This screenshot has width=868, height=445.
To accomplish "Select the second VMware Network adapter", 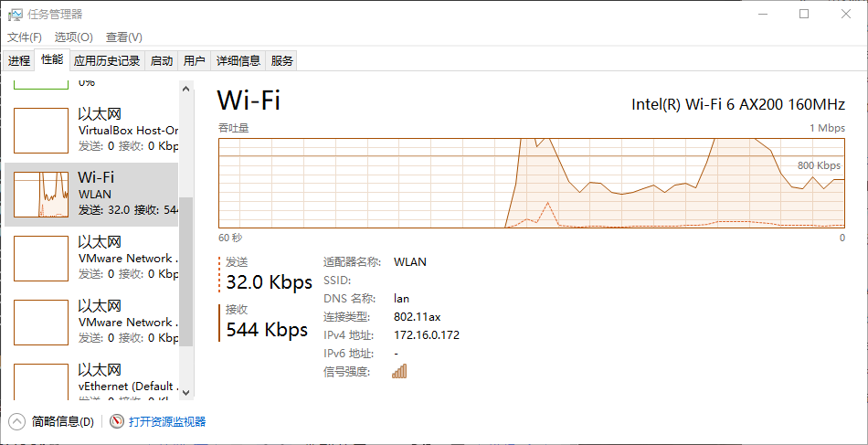I will tap(41, 322).
